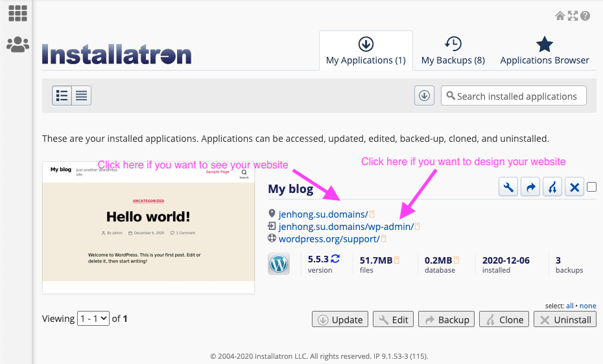
Task: Open the help question mark icon
Action: 585,16
